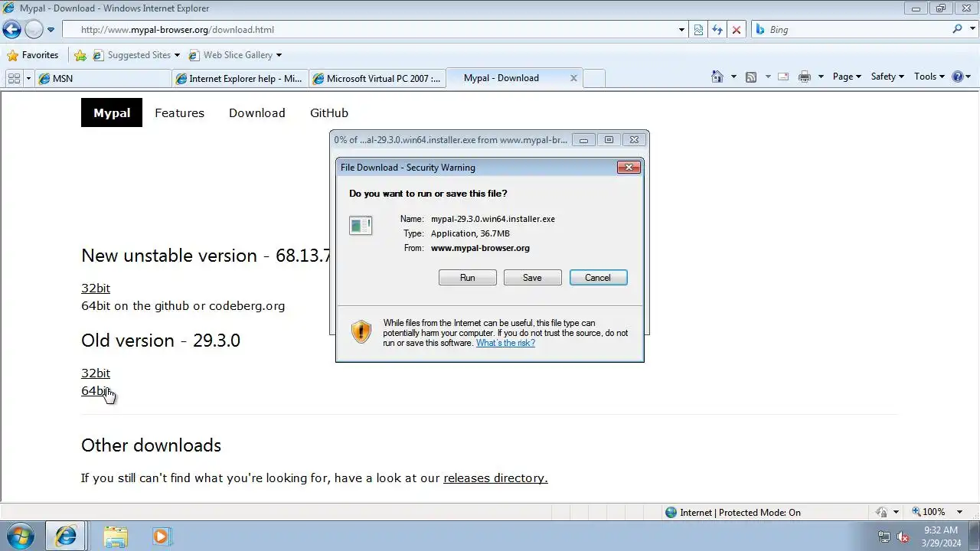Click 32bit link under New unstable version

tap(96, 288)
